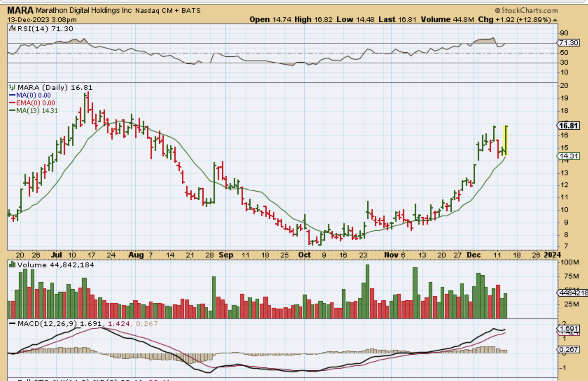Click the Aug label on the date axis
This screenshot has height=381, width=588.
pos(136,255)
